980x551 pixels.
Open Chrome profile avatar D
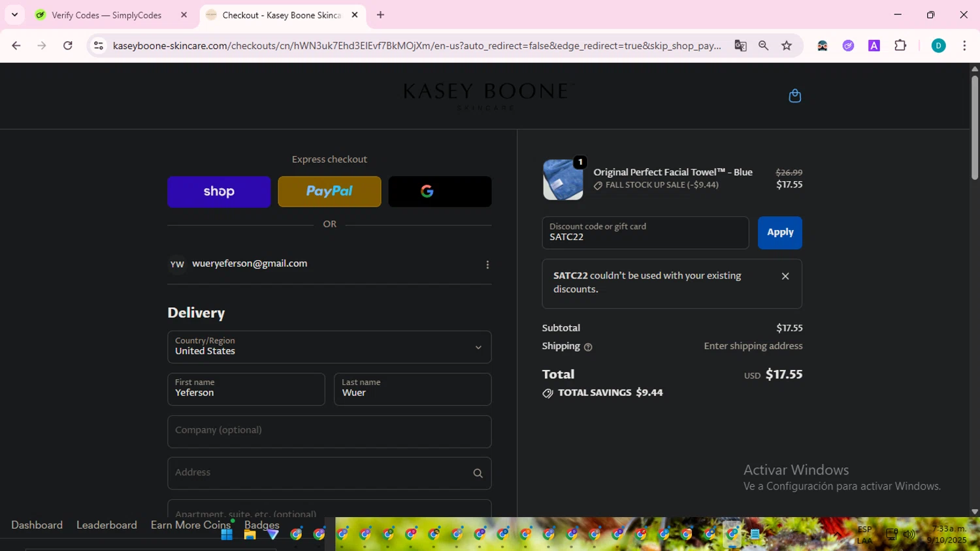[938, 46]
